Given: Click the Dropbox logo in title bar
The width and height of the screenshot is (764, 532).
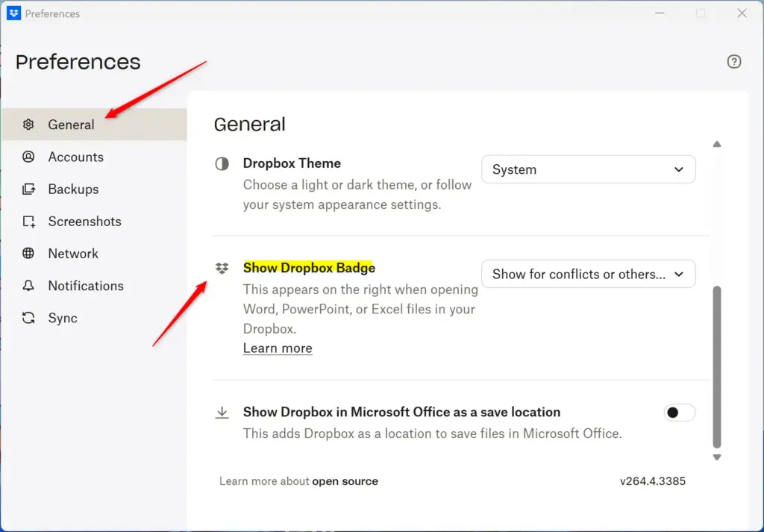Looking at the screenshot, I should 13,13.
